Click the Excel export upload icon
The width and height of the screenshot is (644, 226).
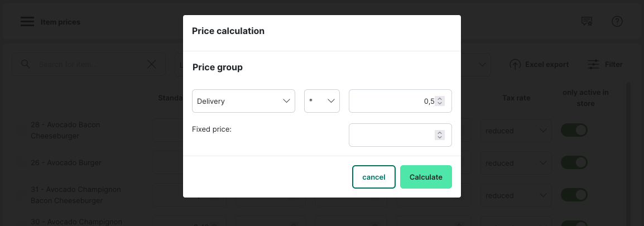pos(515,65)
